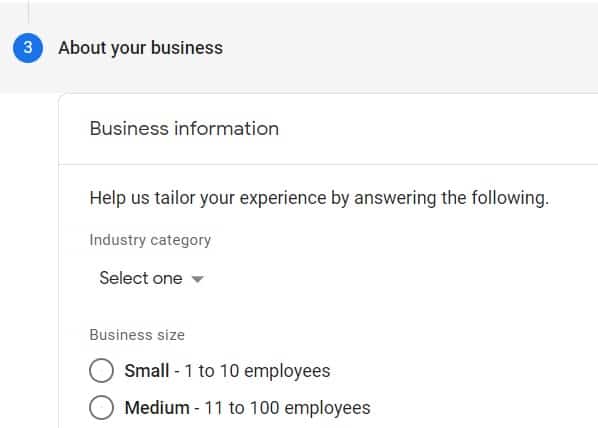Choose the Small business size radio button

[101, 370]
